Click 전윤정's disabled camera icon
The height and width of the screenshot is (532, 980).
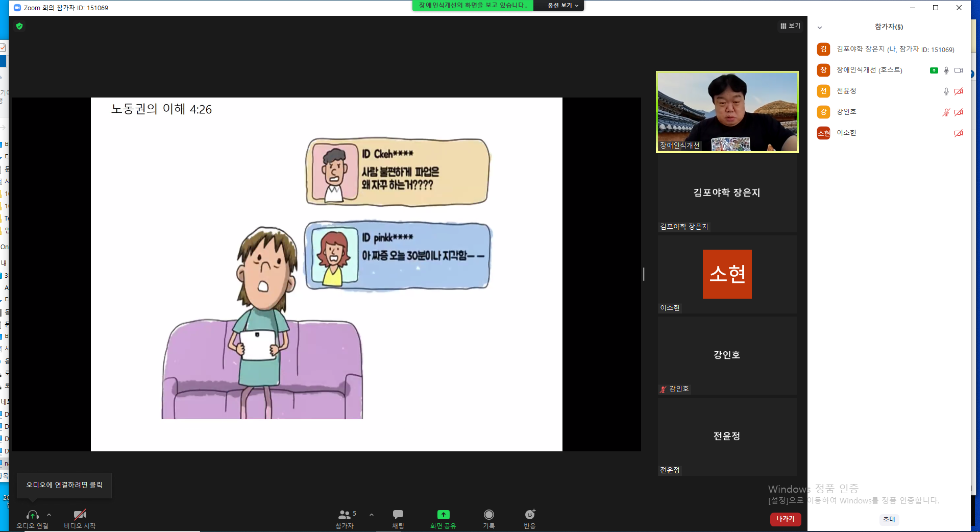tap(959, 91)
